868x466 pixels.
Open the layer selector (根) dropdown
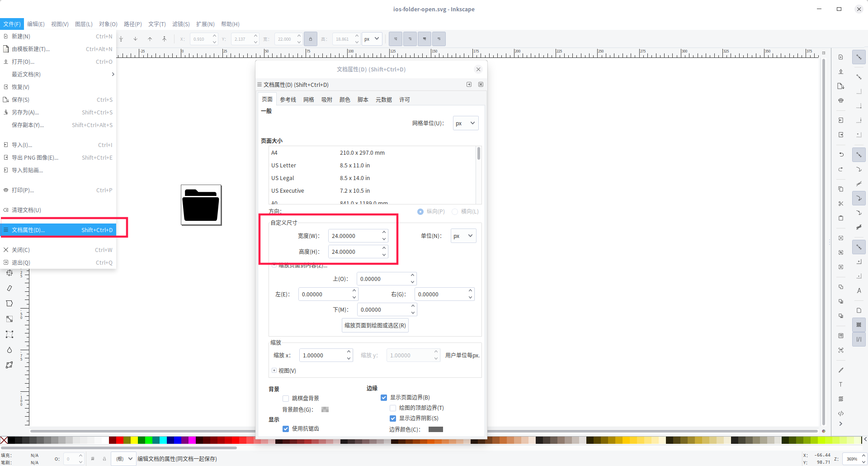point(124,459)
